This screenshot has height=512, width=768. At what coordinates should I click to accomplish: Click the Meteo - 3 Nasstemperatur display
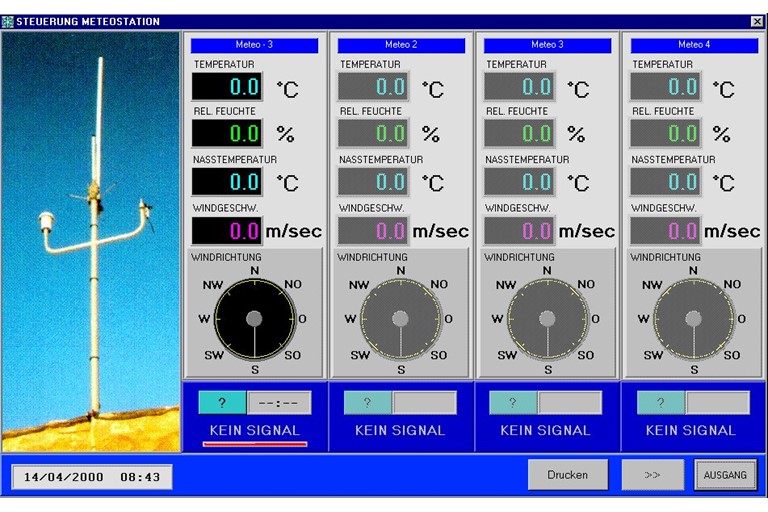[x=227, y=182]
